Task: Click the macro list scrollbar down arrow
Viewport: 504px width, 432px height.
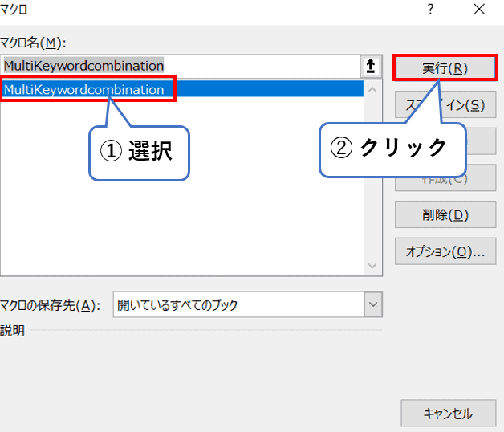Action: click(373, 265)
